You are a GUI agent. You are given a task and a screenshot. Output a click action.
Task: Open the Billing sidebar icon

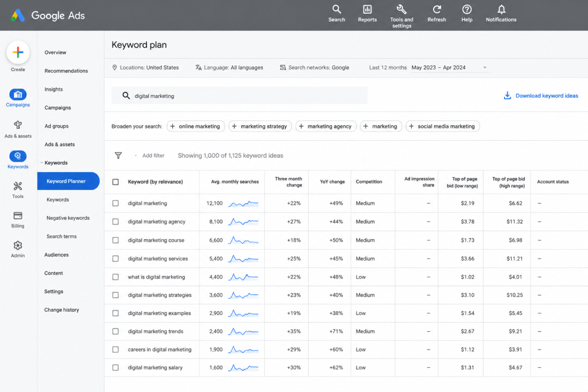(18, 215)
